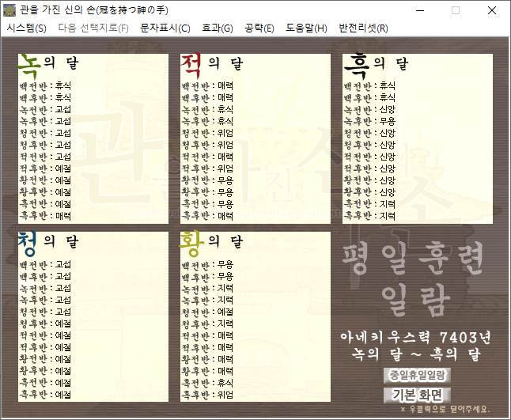
Task: Select '흑후반 : 지력' in 흑의 달 panel
Action: point(369,216)
